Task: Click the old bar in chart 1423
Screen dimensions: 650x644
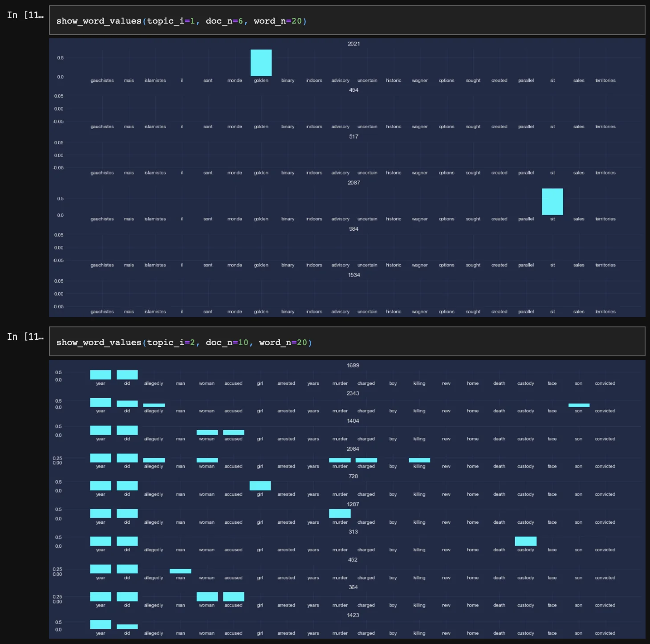Action: pyautogui.click(x=127, y=627)
